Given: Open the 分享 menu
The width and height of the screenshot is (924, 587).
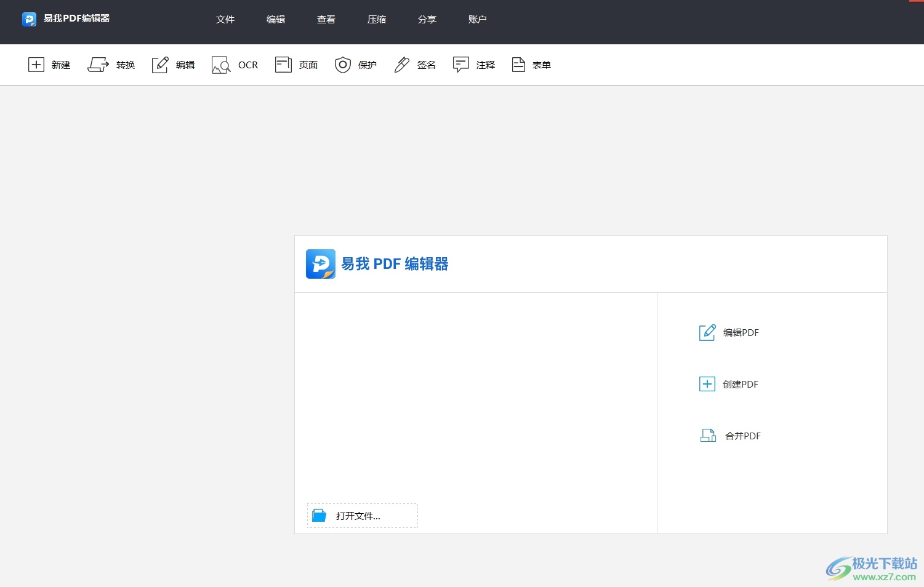Looking at the screenshot, I should pyautogui.click(x=427, y=20).
